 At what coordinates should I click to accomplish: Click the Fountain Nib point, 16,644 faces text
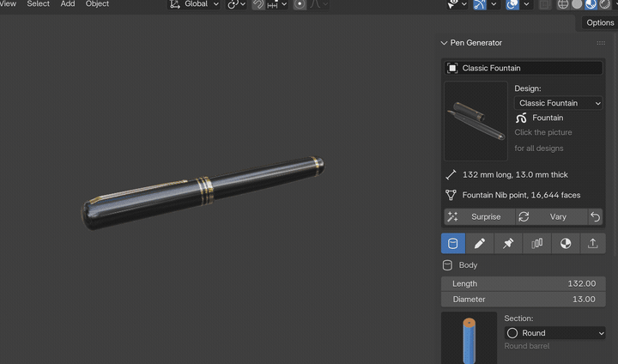tap(521, 195)
